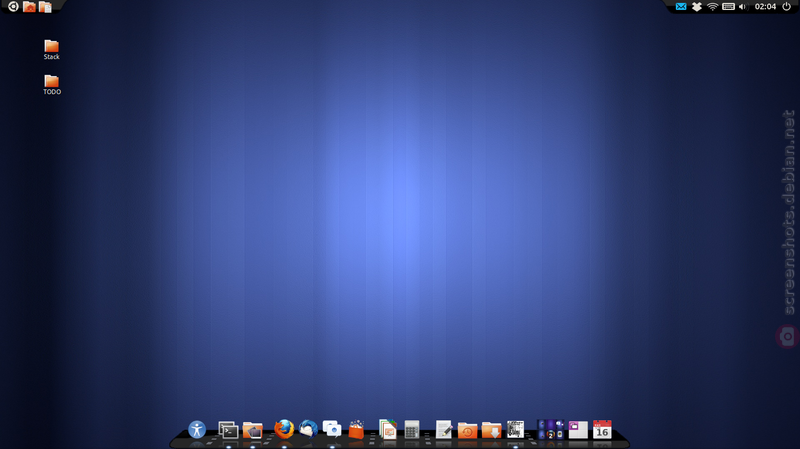Show calendar from the 02:04 clock

[x=765, y=7]
